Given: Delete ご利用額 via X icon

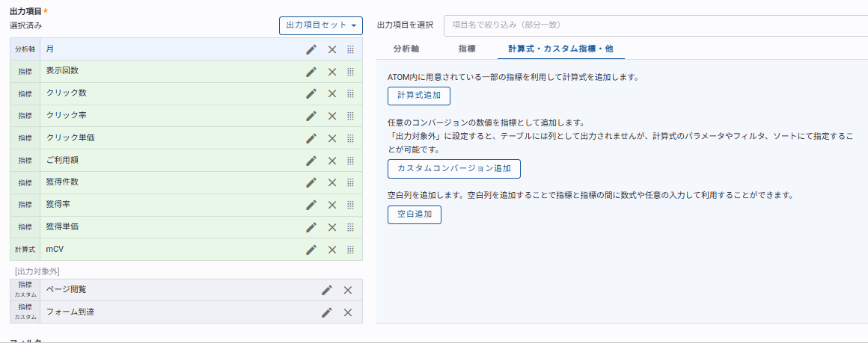Looking at the screenshot, I should click(332, 161).
